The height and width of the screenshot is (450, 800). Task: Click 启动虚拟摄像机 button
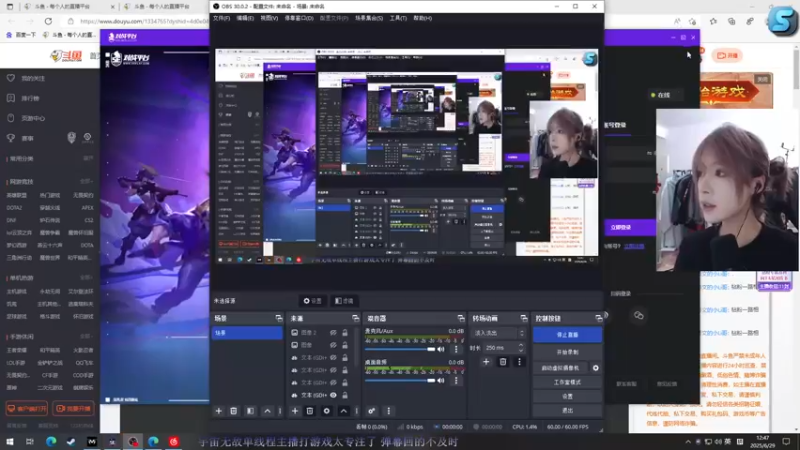(560, 368)
